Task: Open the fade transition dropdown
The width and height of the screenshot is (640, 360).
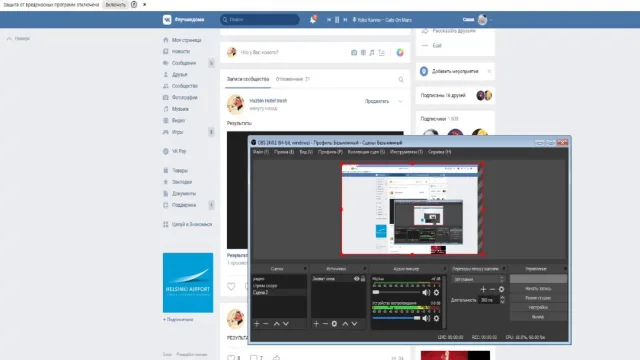Action: pos(478,279)
